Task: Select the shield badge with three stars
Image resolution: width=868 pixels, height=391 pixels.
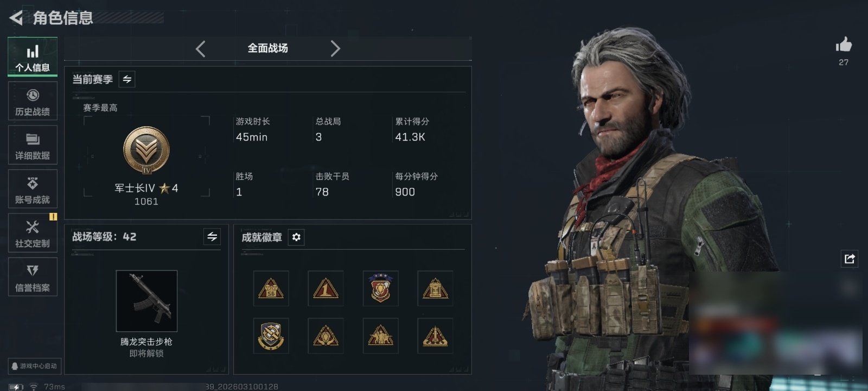Action: click(380, 288)
